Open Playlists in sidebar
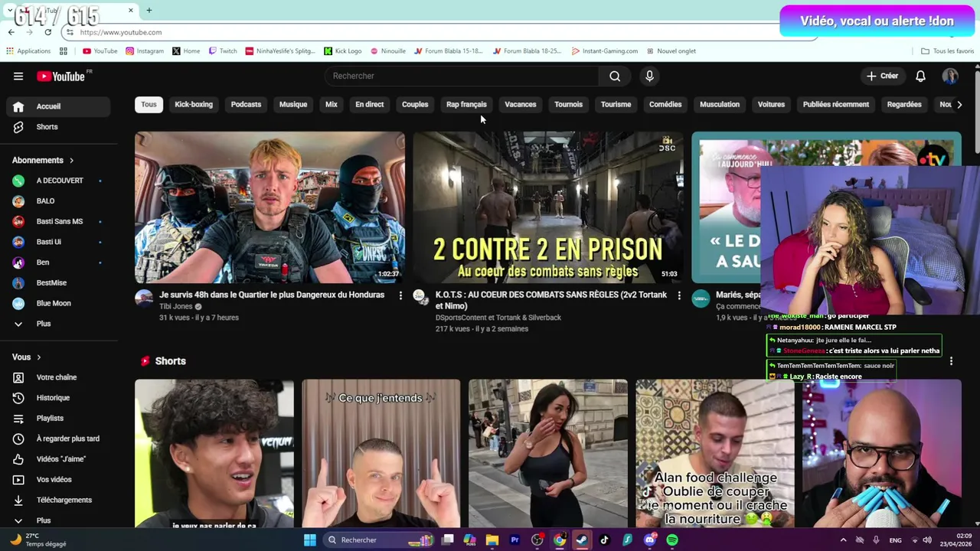980x551 pixels. click(x=58, y=418)
